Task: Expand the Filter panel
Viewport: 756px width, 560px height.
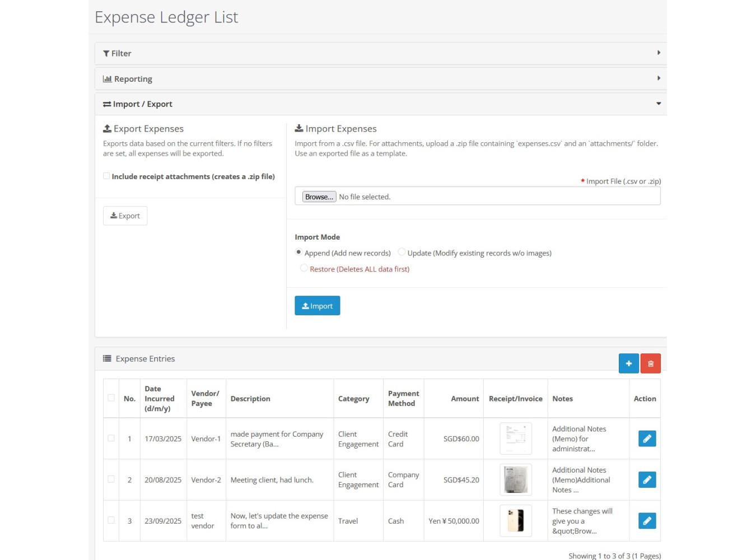Action: tap(380, 53)
